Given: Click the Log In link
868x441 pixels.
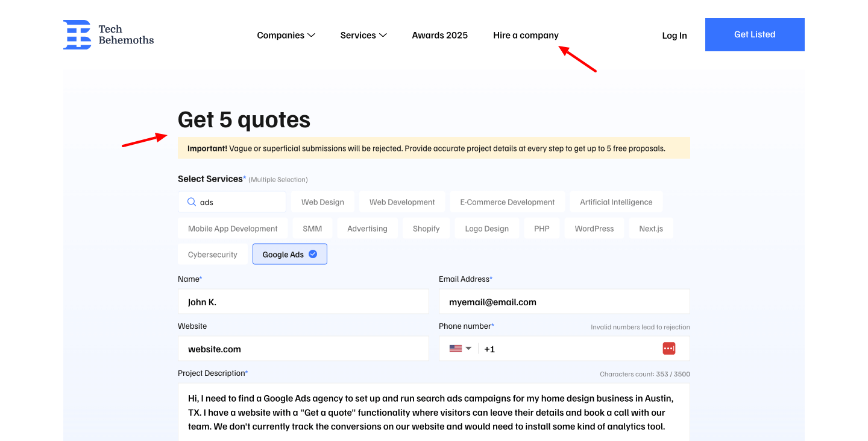Looking at the screenshot, I should pos(675,35).
